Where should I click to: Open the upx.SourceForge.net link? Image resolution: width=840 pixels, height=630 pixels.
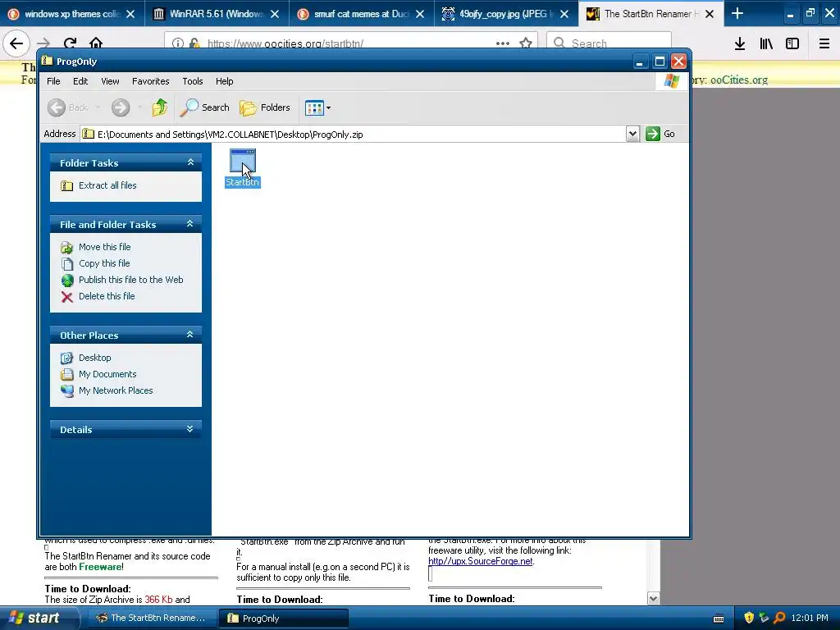(481, 561)
